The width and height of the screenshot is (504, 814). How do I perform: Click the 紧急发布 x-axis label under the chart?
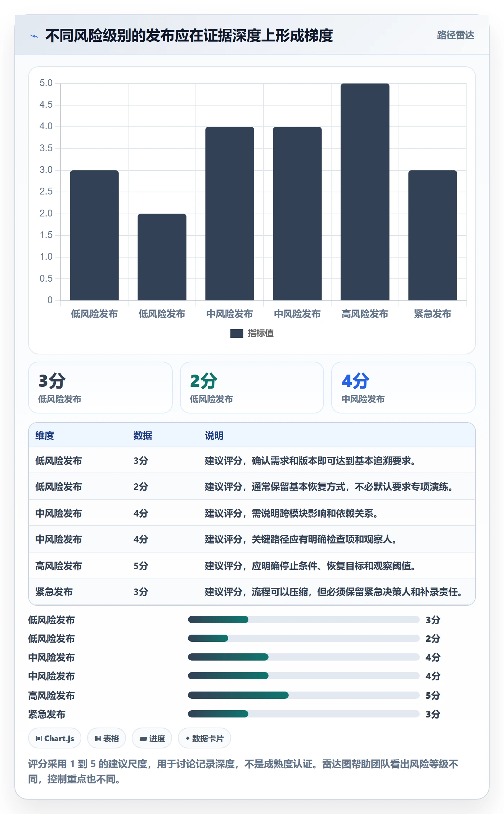432,314
